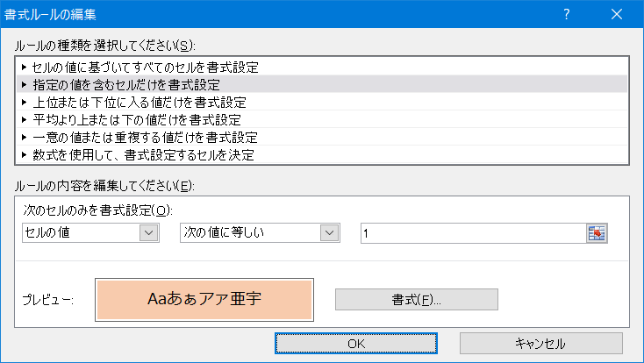
Task: Select rule type 数式を使用して、書式設定するセルを決定
Action: point(322,155)
